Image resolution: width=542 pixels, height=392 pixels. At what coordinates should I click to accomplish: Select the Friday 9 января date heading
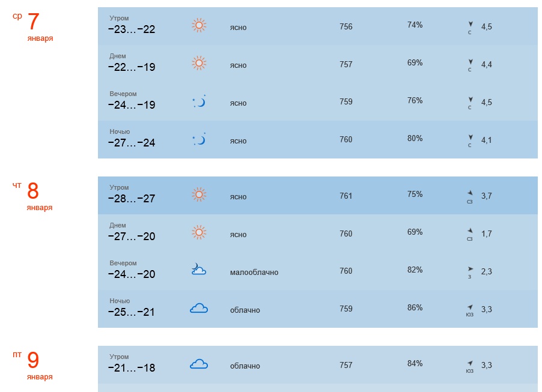pos(32,365)
